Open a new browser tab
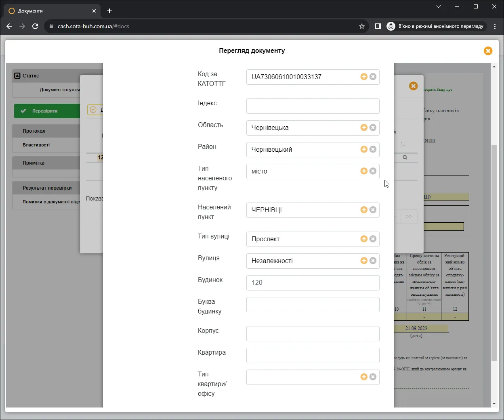504x420 pixels. pos(109,11)
